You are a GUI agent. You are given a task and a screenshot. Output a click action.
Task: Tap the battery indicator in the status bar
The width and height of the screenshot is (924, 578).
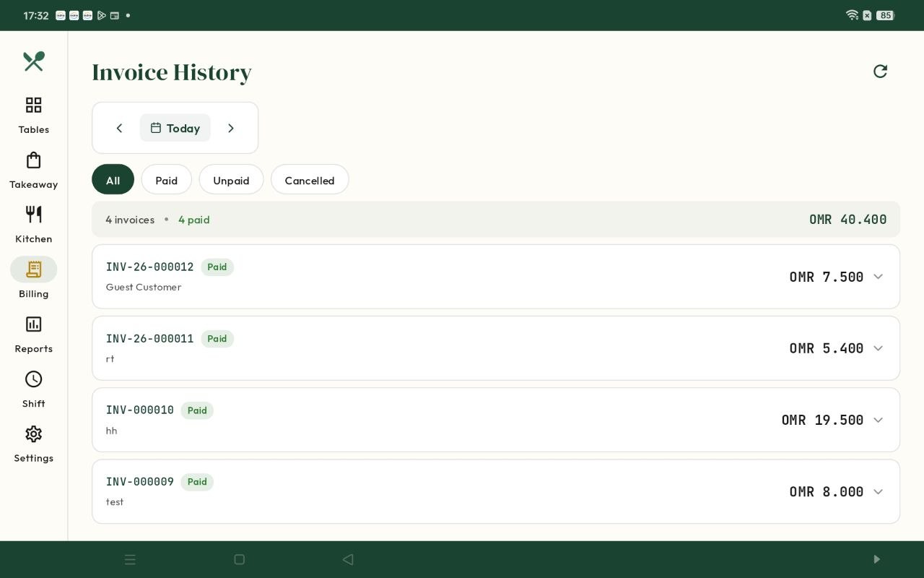pyautogui.click(x=885, y=15)
